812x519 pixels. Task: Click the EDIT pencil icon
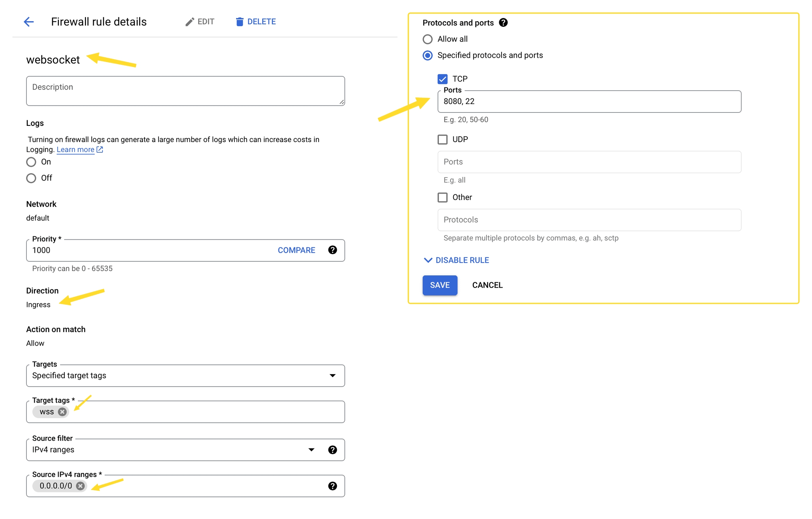tap(190, 22)
